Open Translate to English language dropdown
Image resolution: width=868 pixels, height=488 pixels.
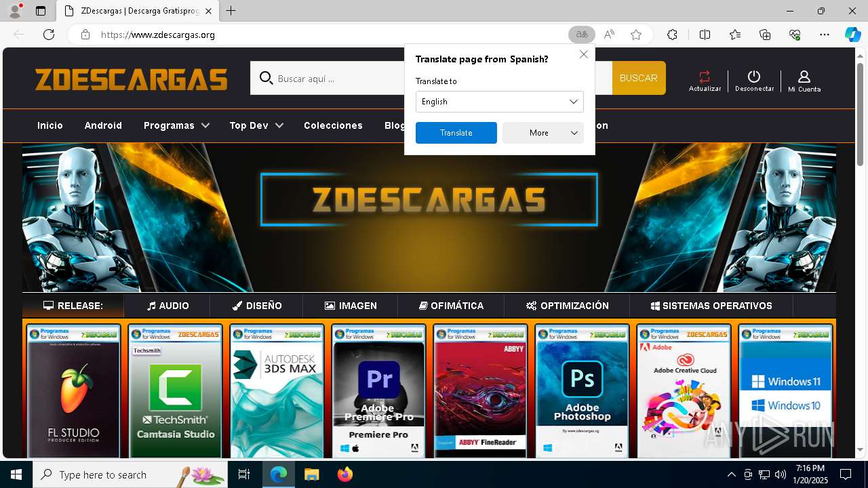click(499, 102)
